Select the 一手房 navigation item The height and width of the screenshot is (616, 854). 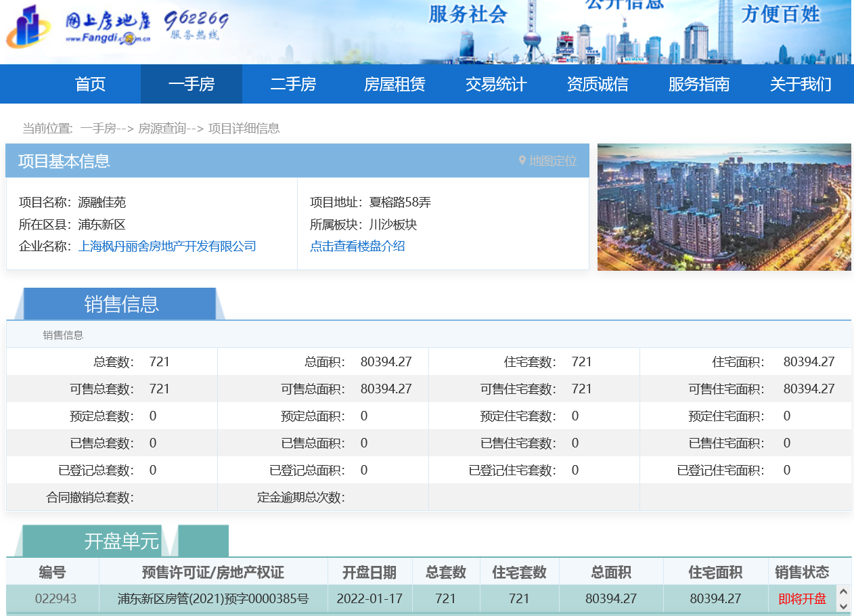(x=191, y=85)
